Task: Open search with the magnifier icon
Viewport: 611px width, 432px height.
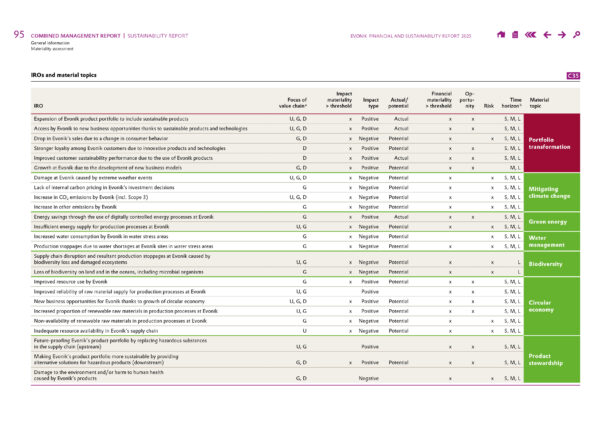Action: [577, 35]
